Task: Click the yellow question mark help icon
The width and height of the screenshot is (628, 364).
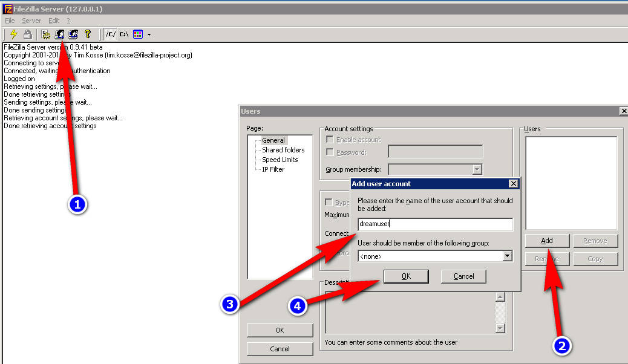Action: pos(87,34)
